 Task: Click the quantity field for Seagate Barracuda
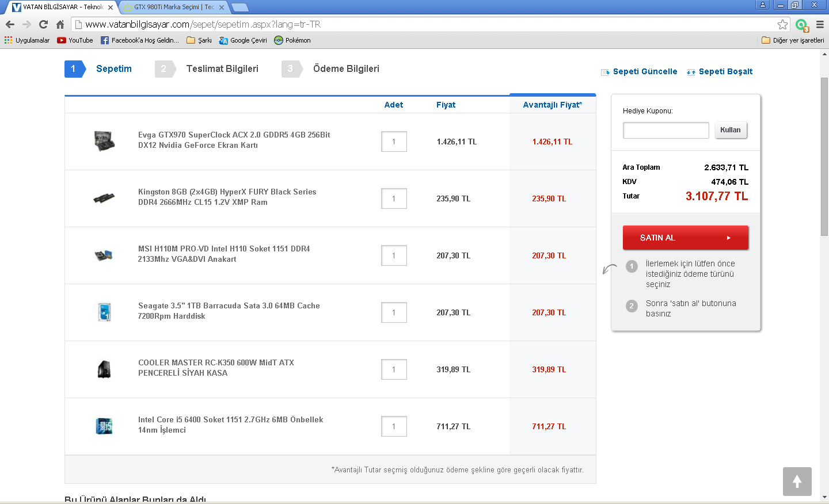[394, 312]
